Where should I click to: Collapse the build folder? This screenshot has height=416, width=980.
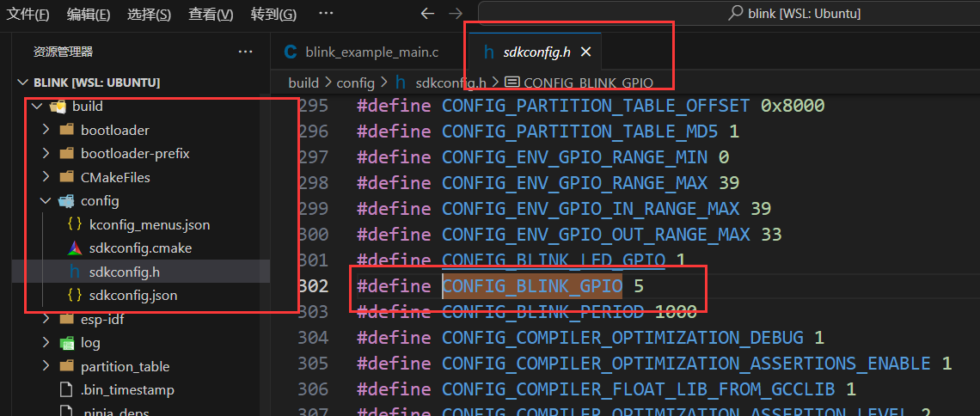tap(36, 107)
